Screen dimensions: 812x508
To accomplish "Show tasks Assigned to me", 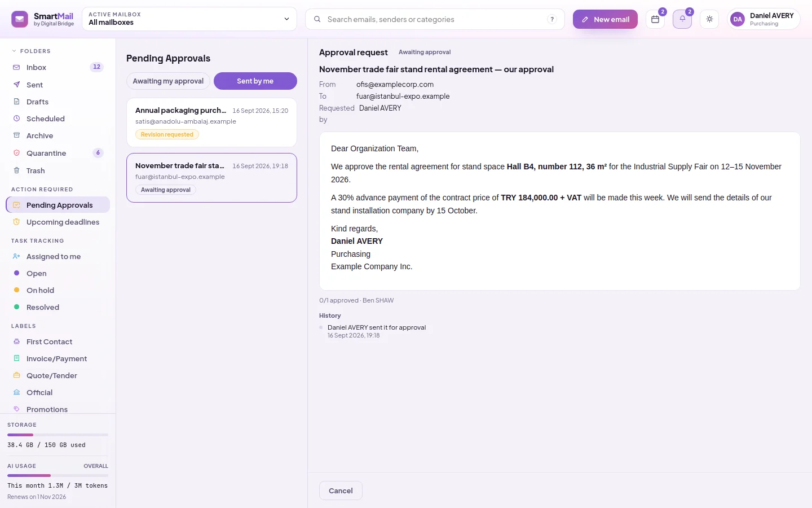I will point(58,256).
